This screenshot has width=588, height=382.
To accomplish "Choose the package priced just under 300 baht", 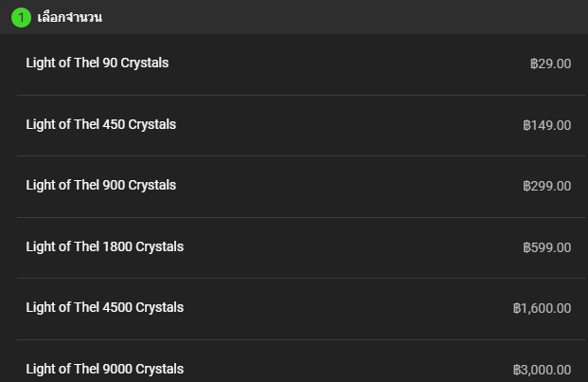I will [301, 187].
